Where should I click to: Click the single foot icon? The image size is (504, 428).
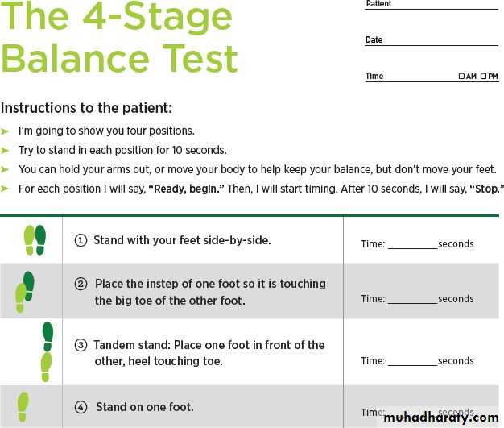click(x=23, y=406)
